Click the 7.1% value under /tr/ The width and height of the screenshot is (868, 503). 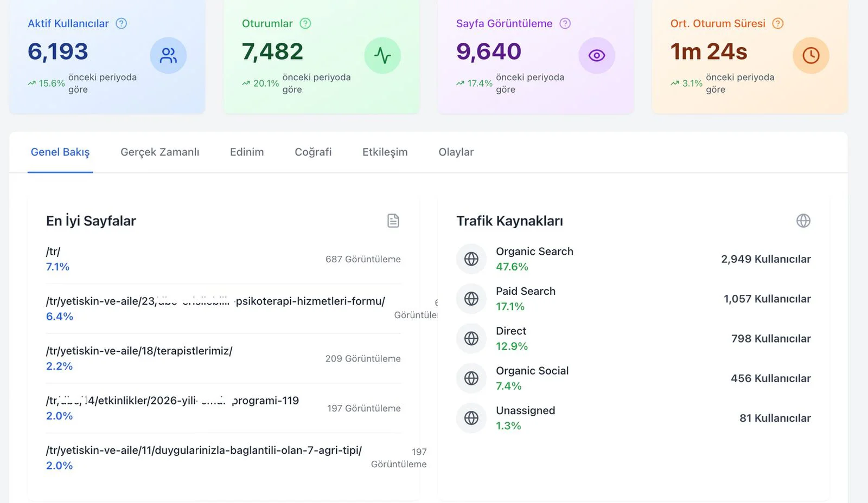58,267
